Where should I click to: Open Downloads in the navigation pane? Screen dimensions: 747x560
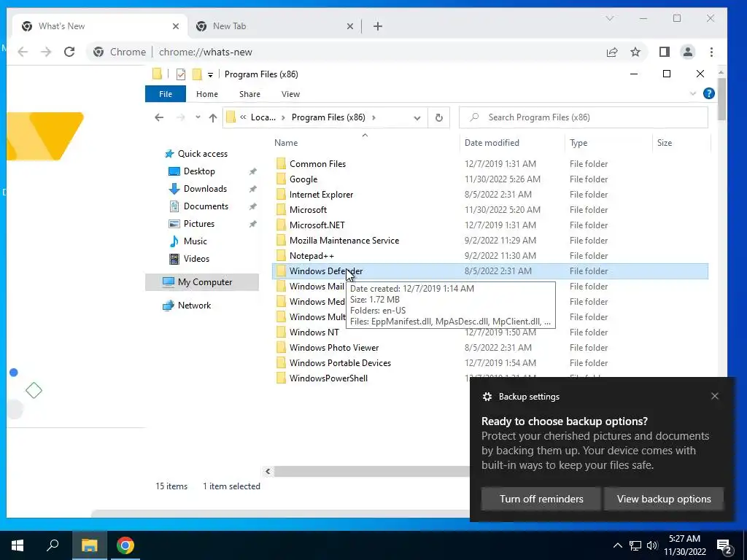tap(205, 189)
